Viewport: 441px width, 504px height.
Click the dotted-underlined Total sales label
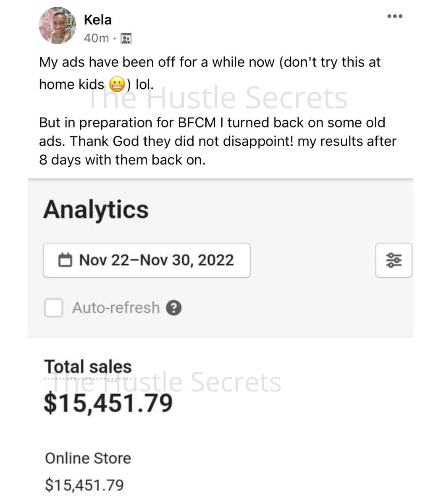88,367
